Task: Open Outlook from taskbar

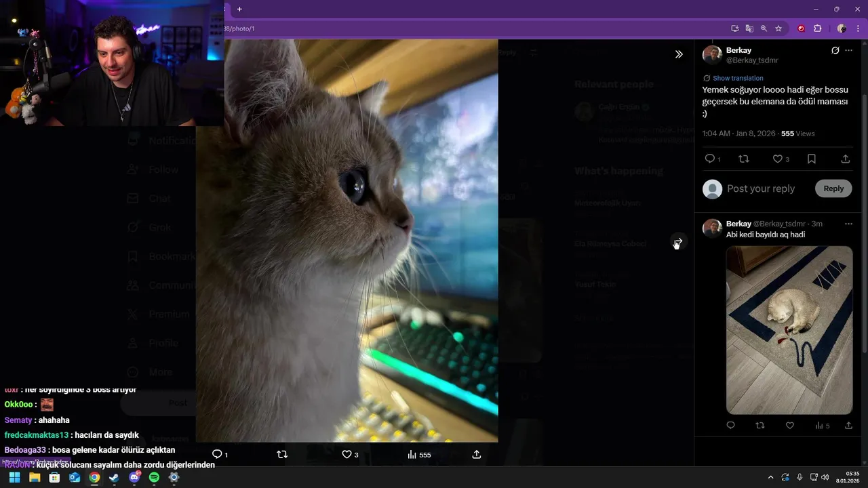Action: point(75,477)
